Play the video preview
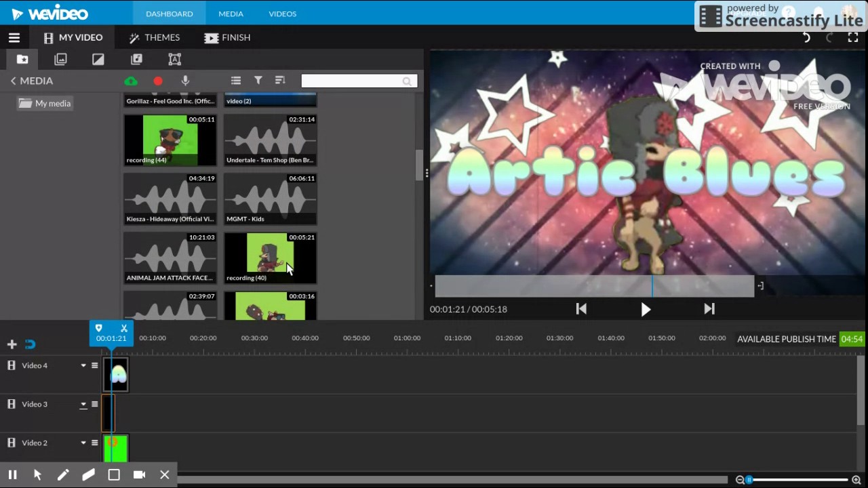The width and height of the screenshot is (868, 488). coord(646,310)
